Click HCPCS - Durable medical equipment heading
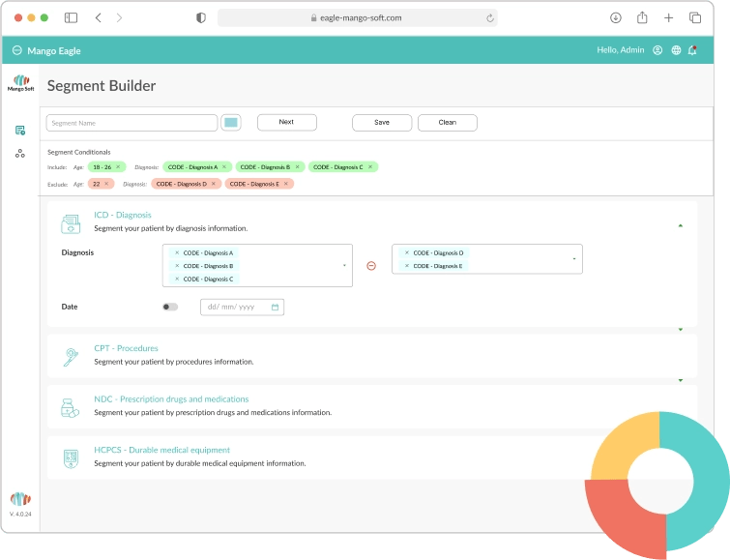Image resolution: width=730 pixels, height=560 pixels. coord(162,450)
